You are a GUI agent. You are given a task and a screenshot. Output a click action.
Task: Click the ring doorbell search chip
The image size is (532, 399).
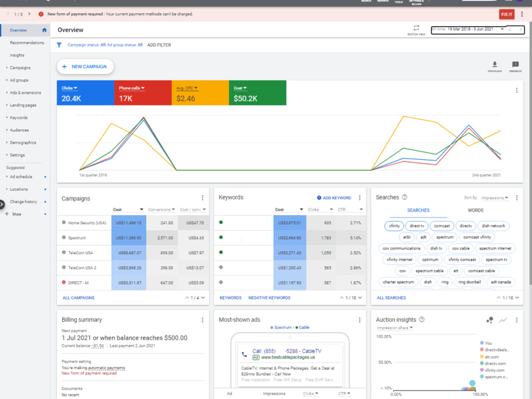point(470,282)
